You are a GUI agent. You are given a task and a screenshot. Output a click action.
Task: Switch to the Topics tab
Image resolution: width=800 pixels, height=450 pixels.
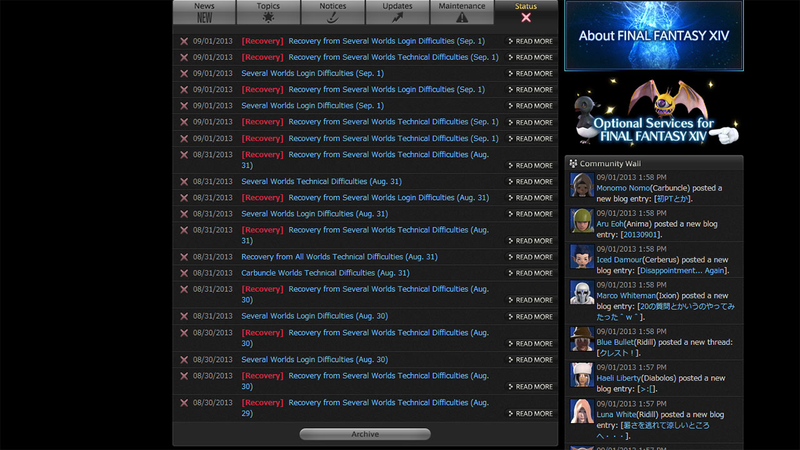[x=268, y=12]
